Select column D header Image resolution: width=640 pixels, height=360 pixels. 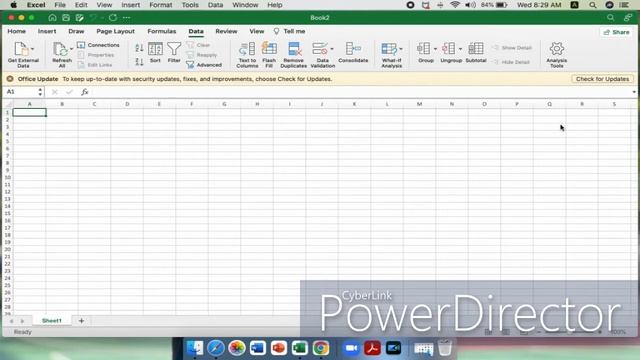pyautogui.click(x=127, y=104)
